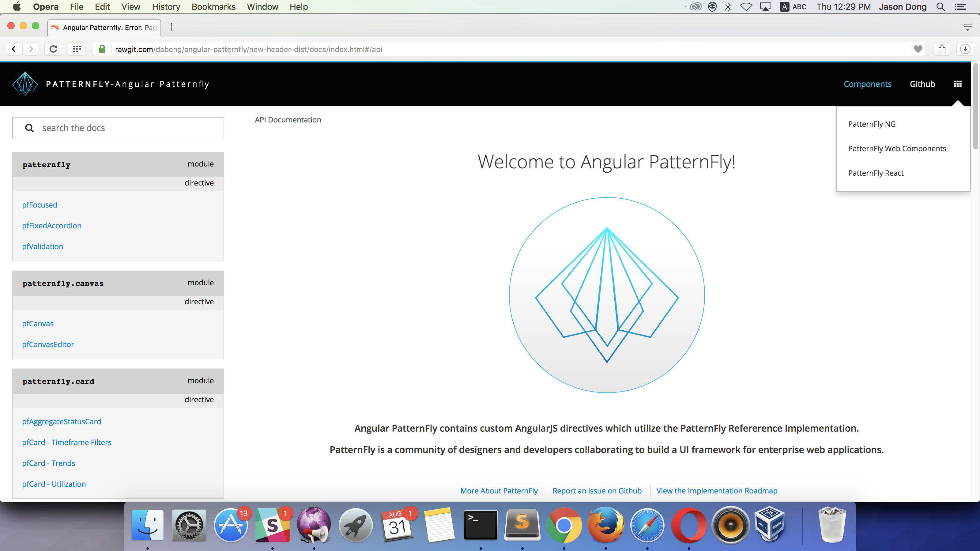Viewport: 980px width, 551px height.
Task: Open Opera speed dial grid icon
Action: pos(77,49)
